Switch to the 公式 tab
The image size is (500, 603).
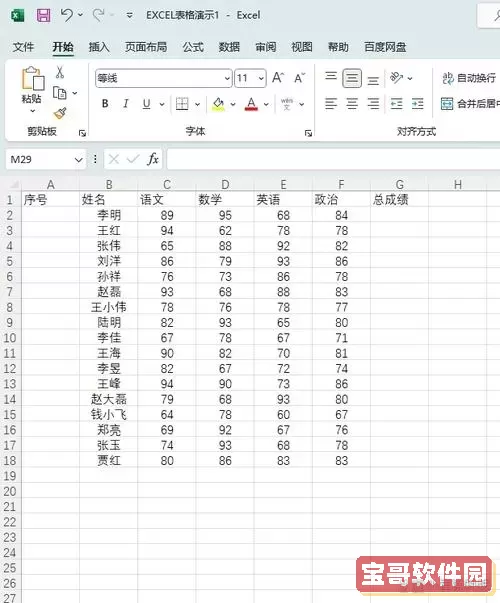tap(193, 47)
